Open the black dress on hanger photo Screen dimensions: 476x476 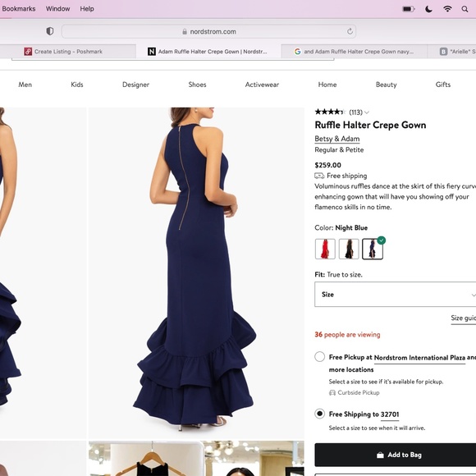(x=196, y=459)
